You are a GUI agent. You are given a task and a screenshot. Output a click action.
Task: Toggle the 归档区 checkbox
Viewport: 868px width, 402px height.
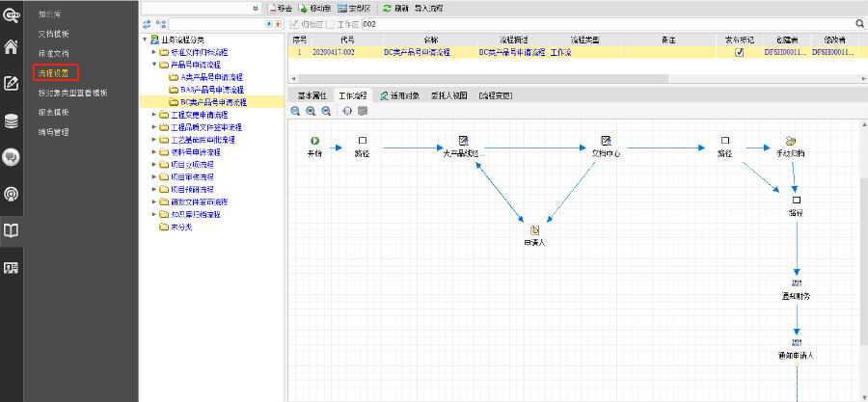point(295,22)
